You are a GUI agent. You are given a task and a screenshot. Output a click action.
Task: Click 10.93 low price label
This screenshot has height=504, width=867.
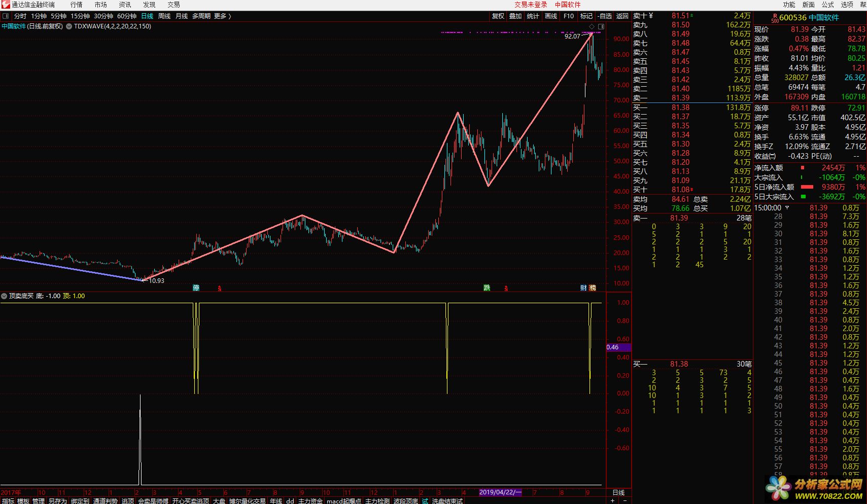coord(156,281)
